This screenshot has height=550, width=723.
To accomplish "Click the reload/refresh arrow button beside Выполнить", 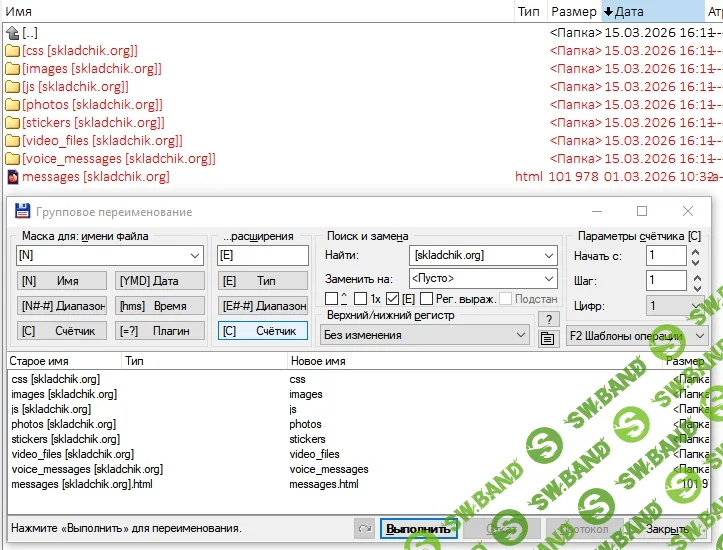I will tap(365, 528).
